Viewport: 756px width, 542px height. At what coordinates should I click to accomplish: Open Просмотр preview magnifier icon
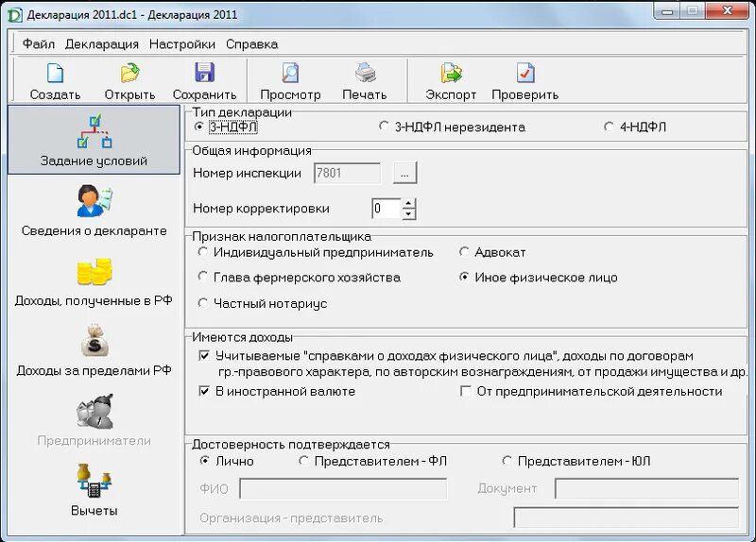290,74
